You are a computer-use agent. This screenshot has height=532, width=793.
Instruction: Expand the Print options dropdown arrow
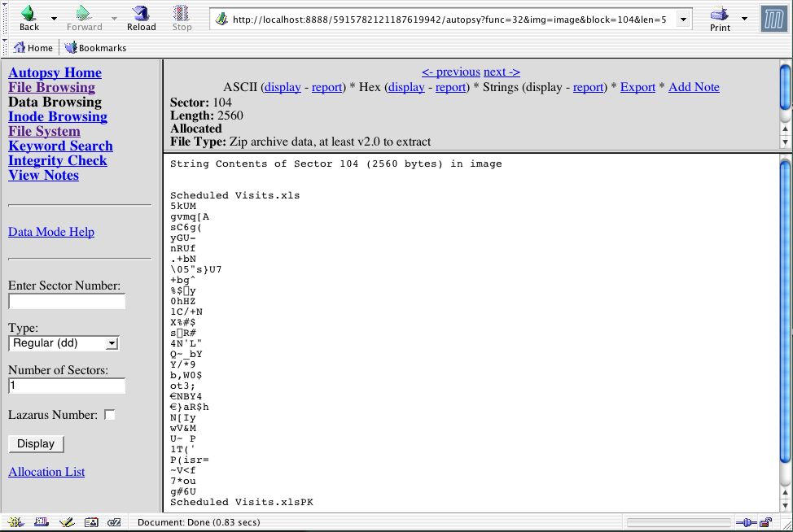[x=744, y=18]
